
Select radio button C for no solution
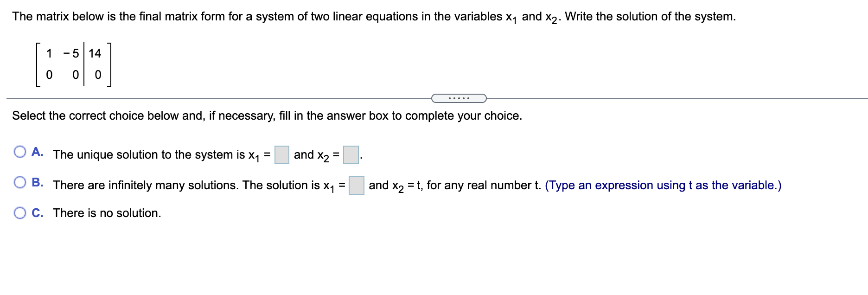pos(19,212)
